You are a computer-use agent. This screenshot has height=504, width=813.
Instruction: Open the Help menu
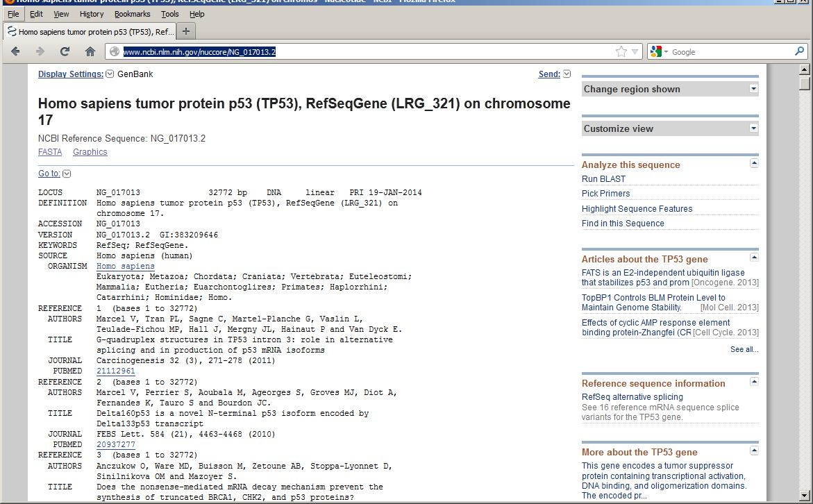pos(197,14)
